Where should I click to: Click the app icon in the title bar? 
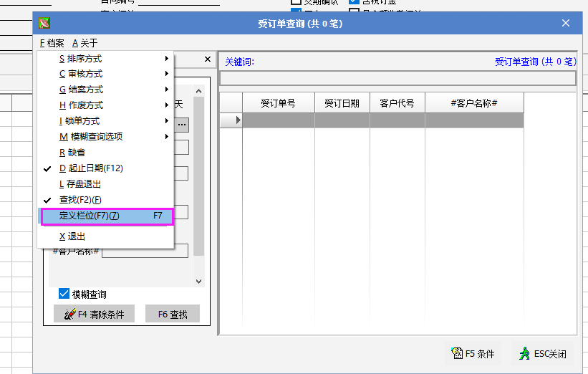coord(45,23)
